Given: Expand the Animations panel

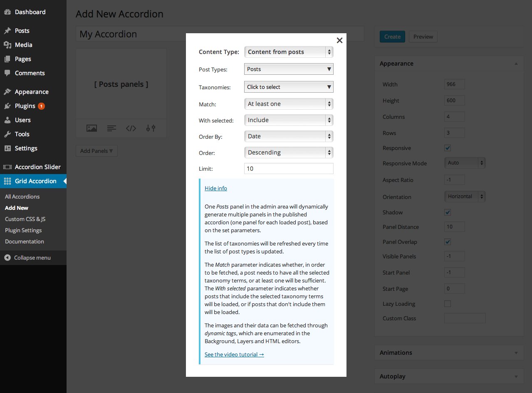Looking at the screenshot, I should click(516, 353).
